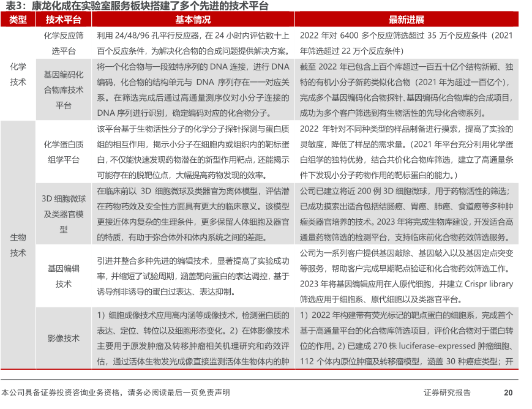This screenshot has height=409, width=532.
Task: Click the 生物技术 type cell
Action: (x=18, y=245)
